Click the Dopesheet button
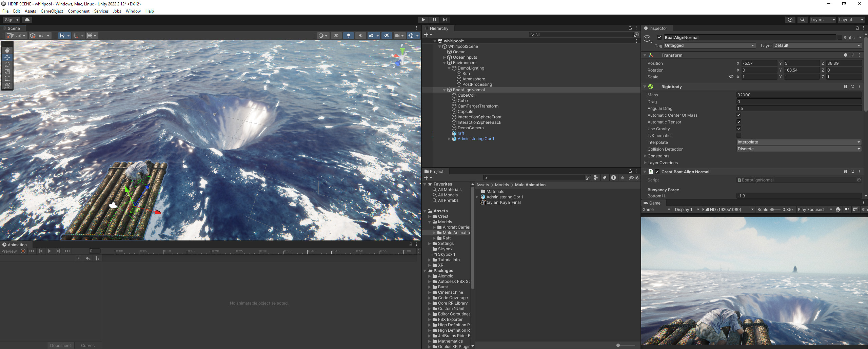The width and height of the screenshot is (868, 349). point(60,345)
